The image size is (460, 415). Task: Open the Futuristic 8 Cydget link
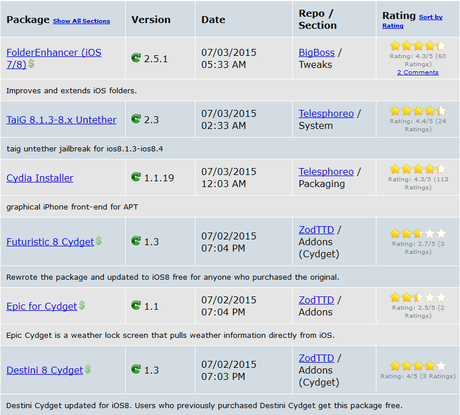pos(50,242)
